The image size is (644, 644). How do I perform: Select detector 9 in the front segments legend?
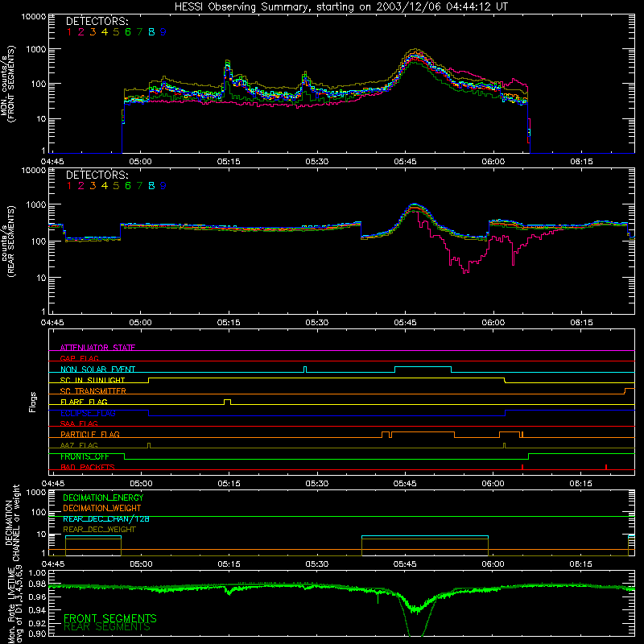click(163, 32)
